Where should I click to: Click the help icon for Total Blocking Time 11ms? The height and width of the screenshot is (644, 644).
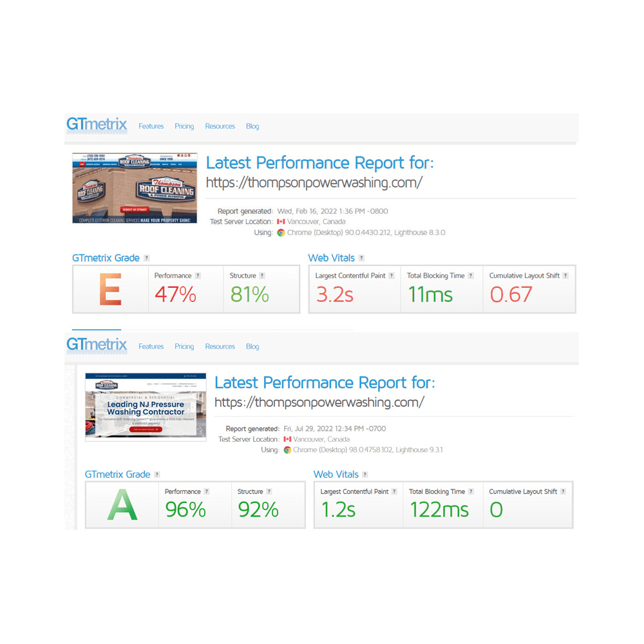pos(471,276)
